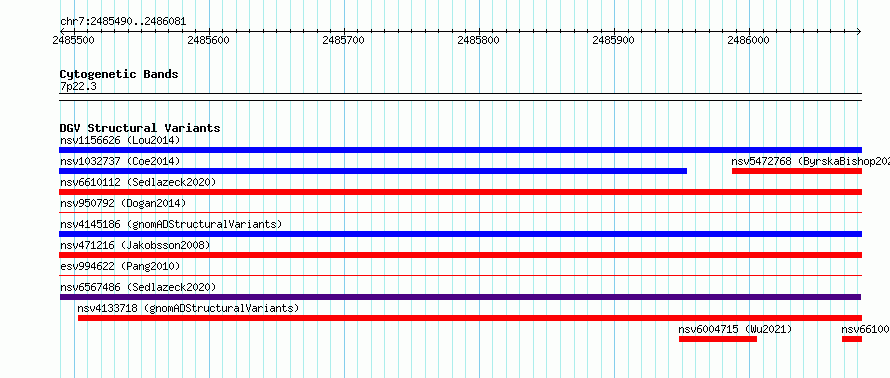Open nsv6610112 (Sedlazeck2020) label

pyautogui.click(x=138, y=182)
